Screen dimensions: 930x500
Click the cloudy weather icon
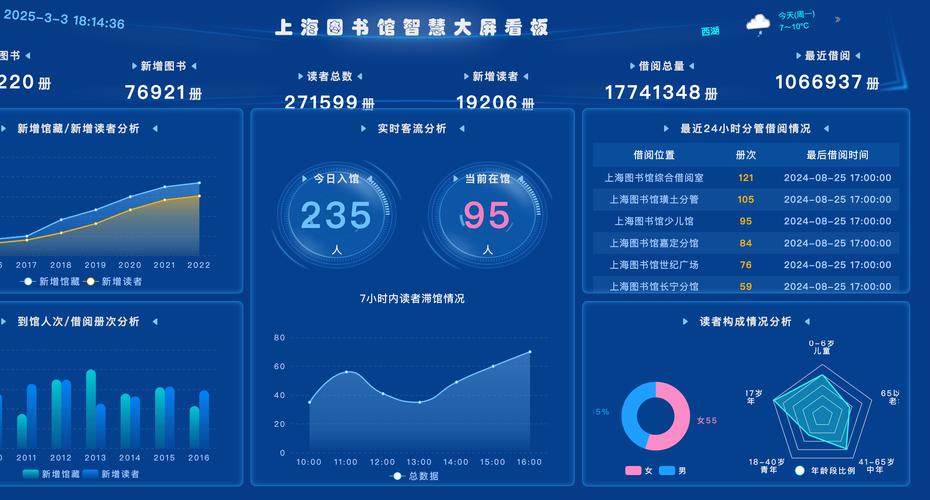click(x=759, y=22)
